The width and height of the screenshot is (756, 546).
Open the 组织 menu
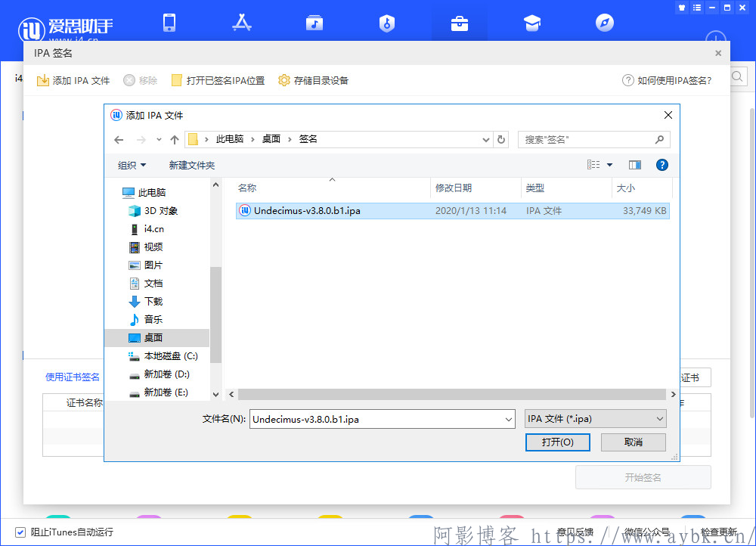[132, 166]
